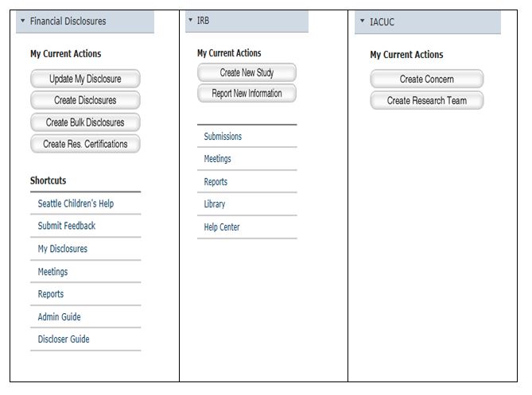
Task: Click Create Res. Certifications button
Action: tap(85, 144)
